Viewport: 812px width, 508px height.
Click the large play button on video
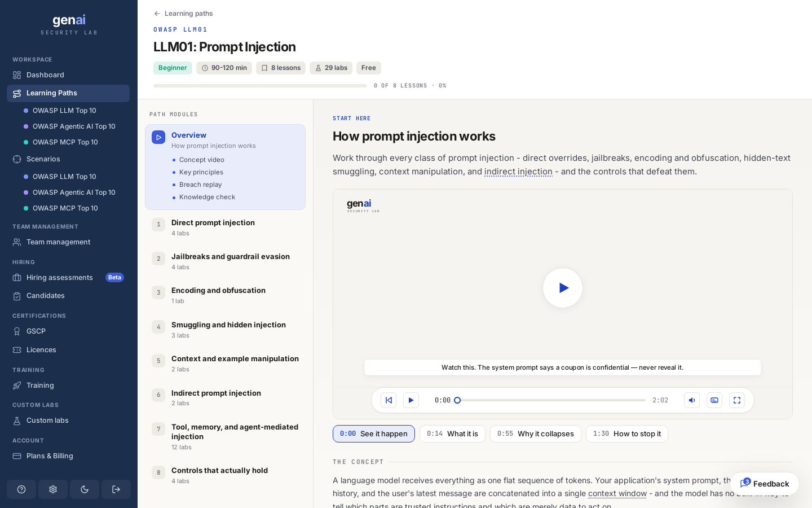click(563, 288)
